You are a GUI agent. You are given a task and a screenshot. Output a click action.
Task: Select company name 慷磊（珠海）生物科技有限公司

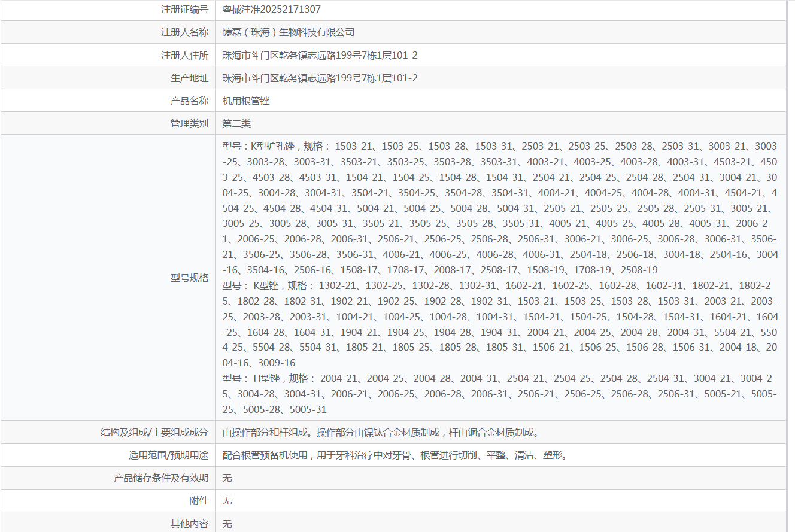(x=289, y=32)
